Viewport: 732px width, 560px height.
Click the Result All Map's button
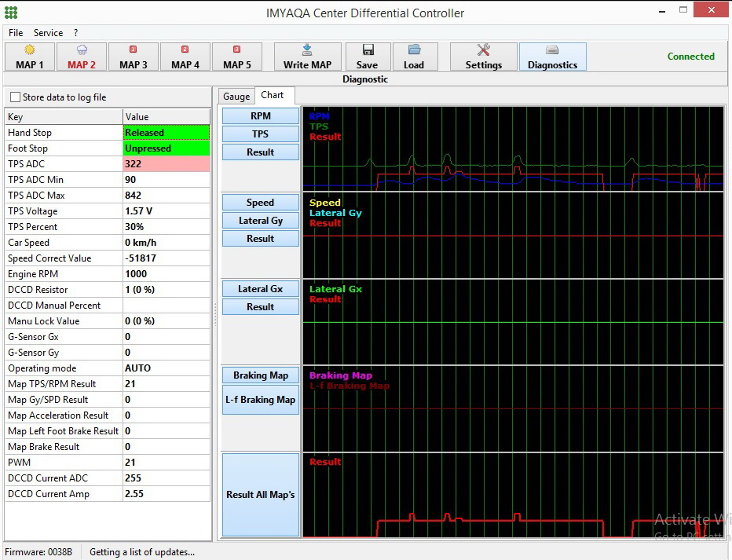(261, 495)
